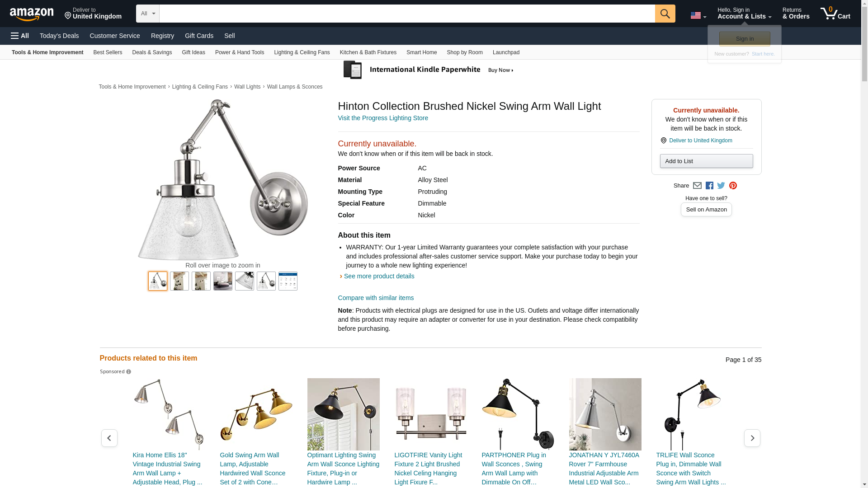This screenshot has height=488, width=868.
Task: Expand Account & Lists menu
Action: pos(744,14)
